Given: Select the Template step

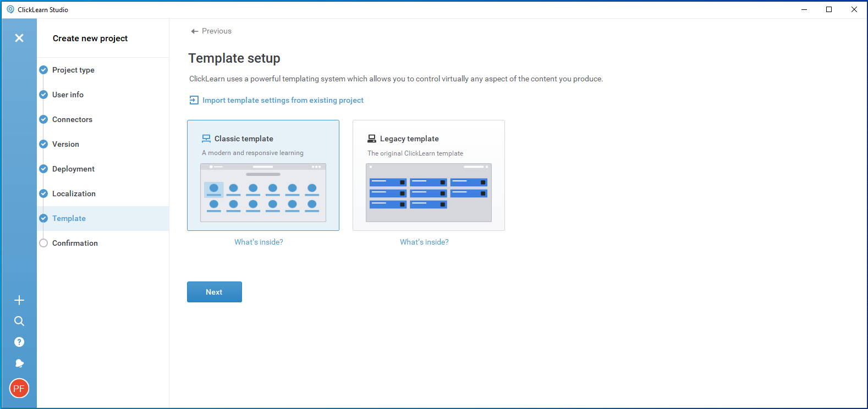Looking at the screenshot, I should [x=103, y=218].
